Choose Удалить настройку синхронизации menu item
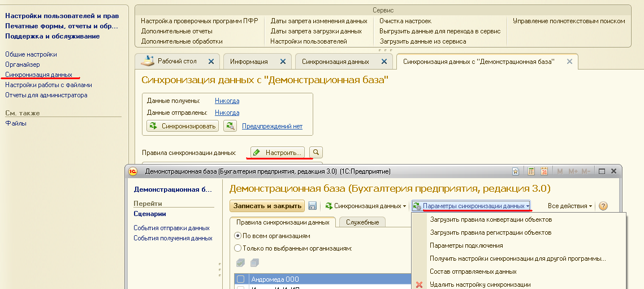The width and height of the screenshot is (644, 289). click(x=480, y=284)
